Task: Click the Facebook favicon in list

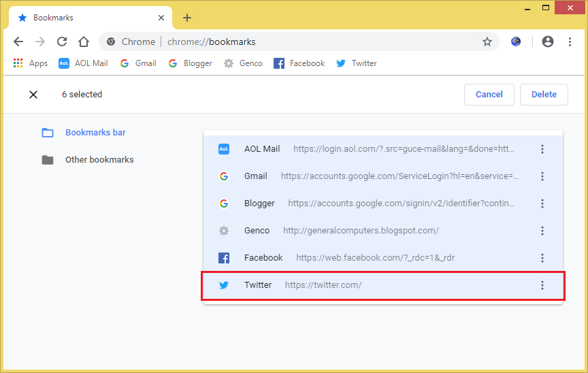Action: click(x=224, y=258)
